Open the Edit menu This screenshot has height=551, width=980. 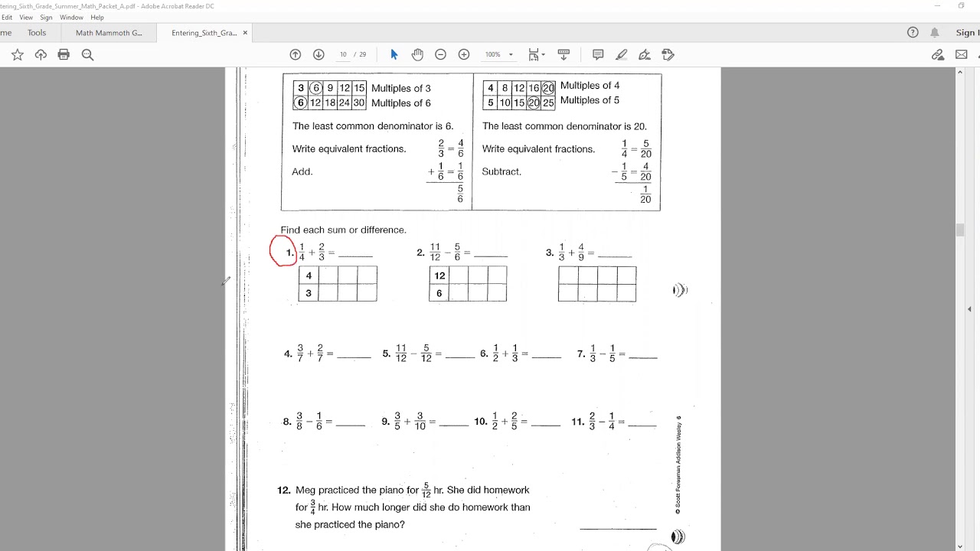pos(7,17)
